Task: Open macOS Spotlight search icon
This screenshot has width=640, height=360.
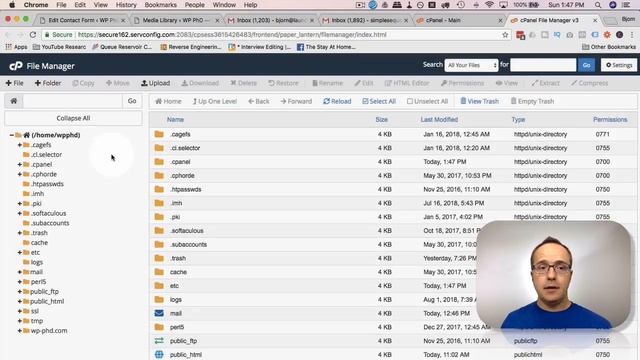Action: pos(598,5)
